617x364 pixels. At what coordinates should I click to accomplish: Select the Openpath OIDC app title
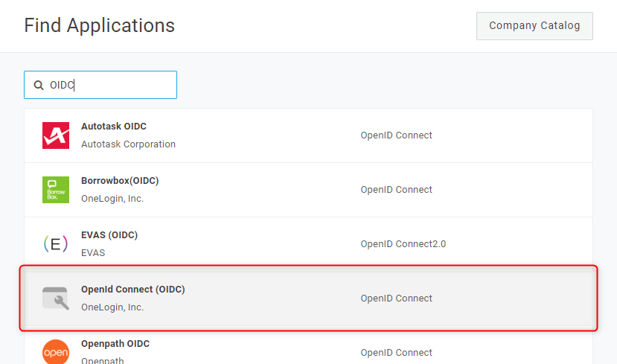tap(115, 344)
